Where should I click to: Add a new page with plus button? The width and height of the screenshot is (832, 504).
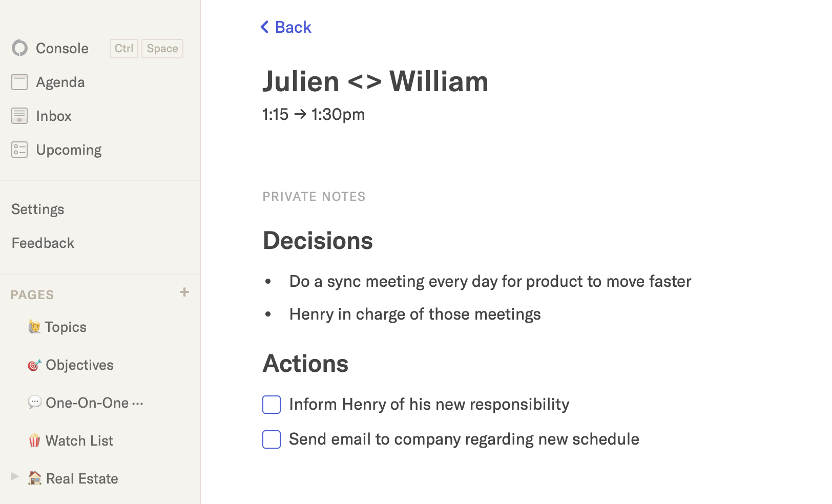[184, 292]
